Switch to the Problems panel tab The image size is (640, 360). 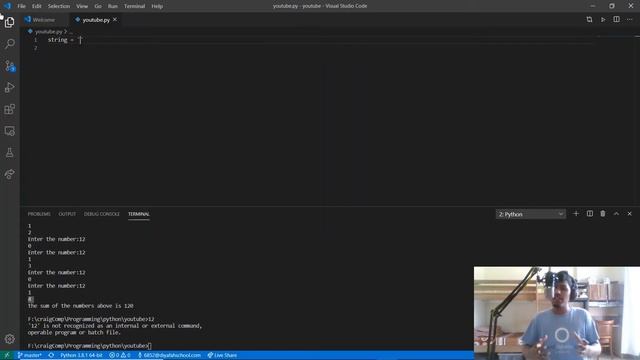[39, 214]
